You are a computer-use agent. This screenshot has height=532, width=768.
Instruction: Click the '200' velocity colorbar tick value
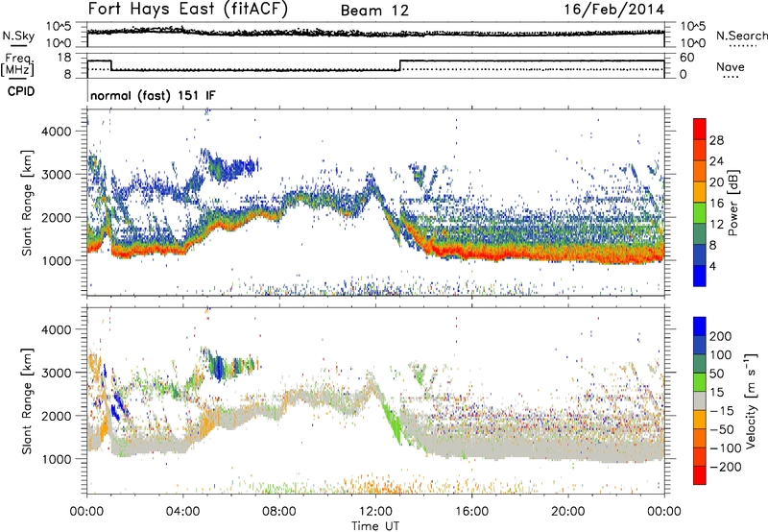pyautogui.click(x=721, y=336)
